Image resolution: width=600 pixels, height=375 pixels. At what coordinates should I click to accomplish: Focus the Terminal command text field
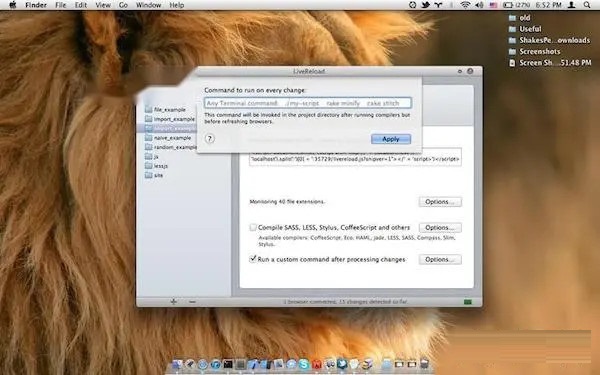click(308, 103)
